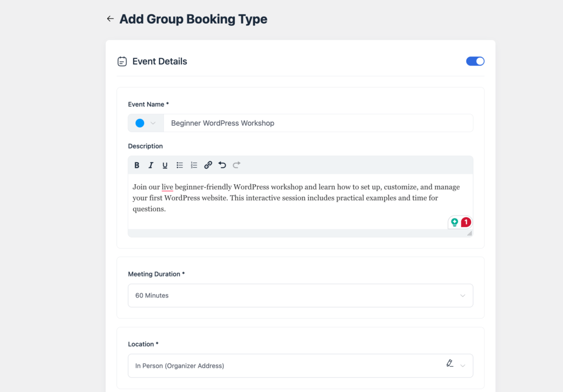The image size is (563, 392).
Task: Insert a bulleted list in description
Action: click(180, 165)
